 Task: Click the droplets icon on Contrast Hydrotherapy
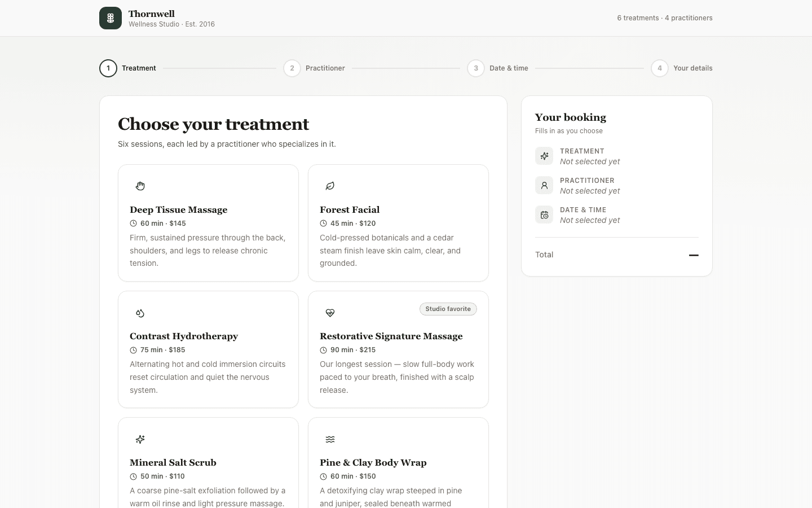tap(140, 313)
